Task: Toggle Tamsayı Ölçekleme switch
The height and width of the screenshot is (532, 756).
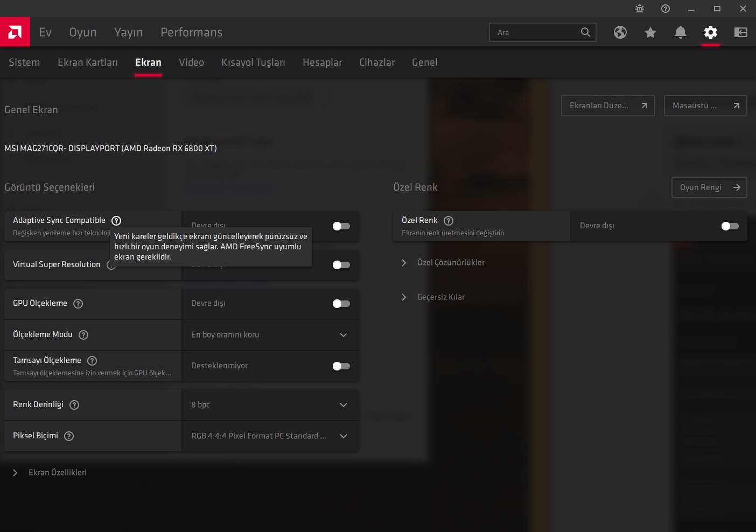Action: pyautogui.click(x=341, y=366)
